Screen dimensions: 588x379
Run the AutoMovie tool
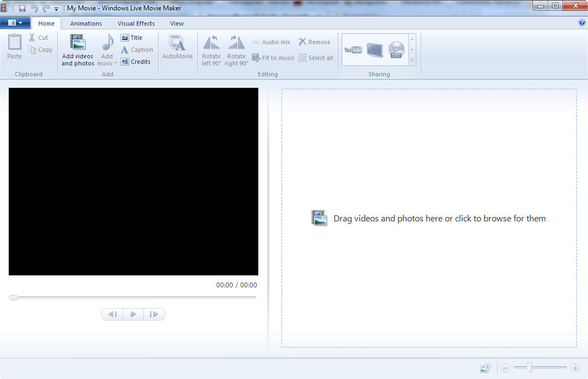[x=177, y=47]
